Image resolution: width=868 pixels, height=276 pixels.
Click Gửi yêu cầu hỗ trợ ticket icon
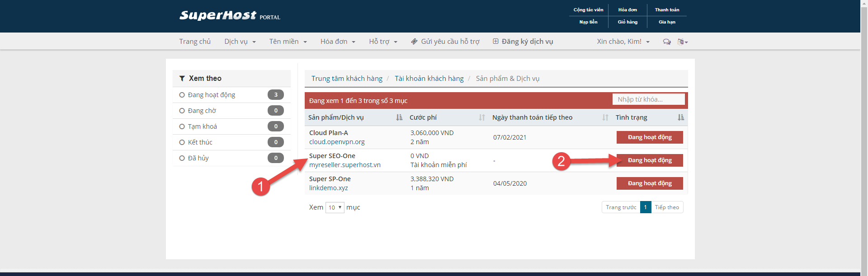pyautogui.click(x=414, y=42)
